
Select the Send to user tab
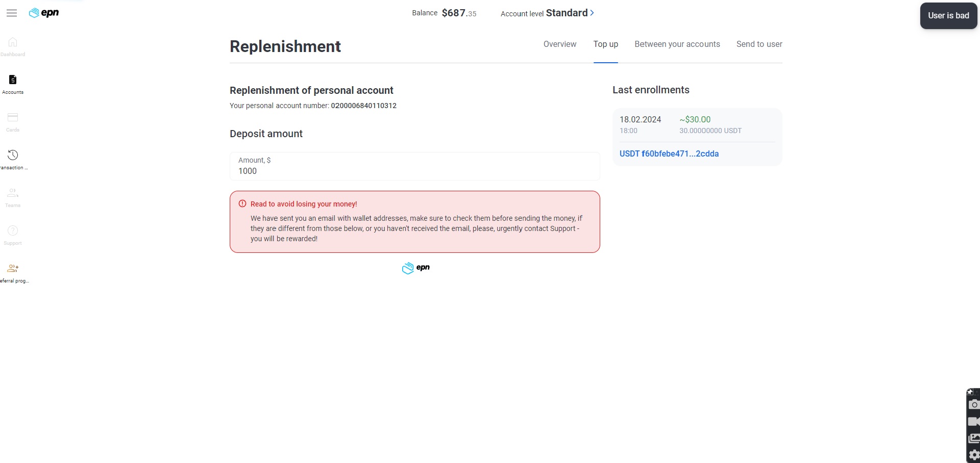[759, 44]
